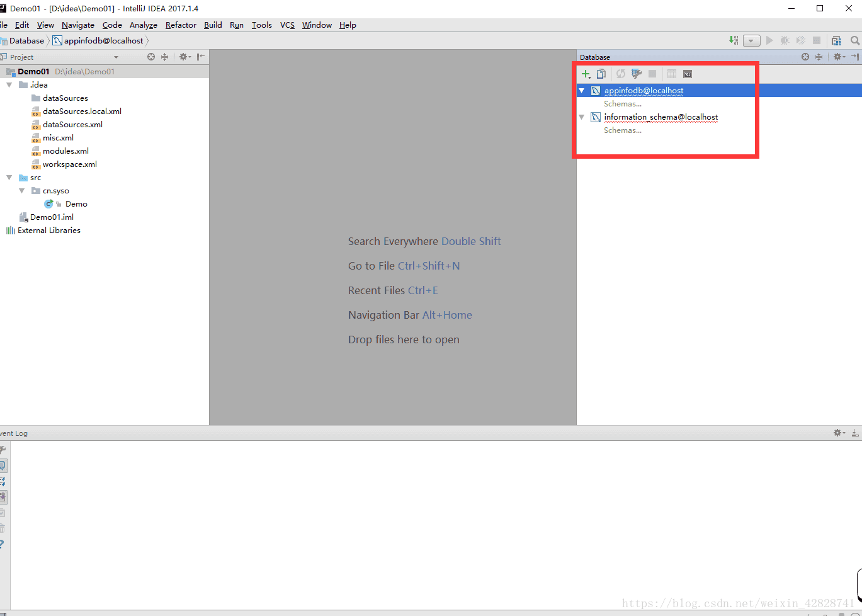862x616 pixels.
Task: Open the run configuration dropdown
Action: coord(751,40)
